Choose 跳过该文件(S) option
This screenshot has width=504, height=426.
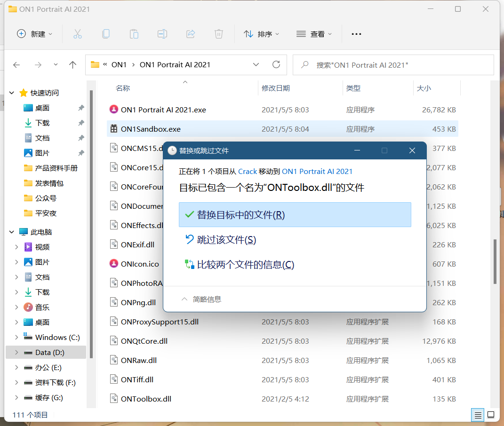(x=295, y=240)
